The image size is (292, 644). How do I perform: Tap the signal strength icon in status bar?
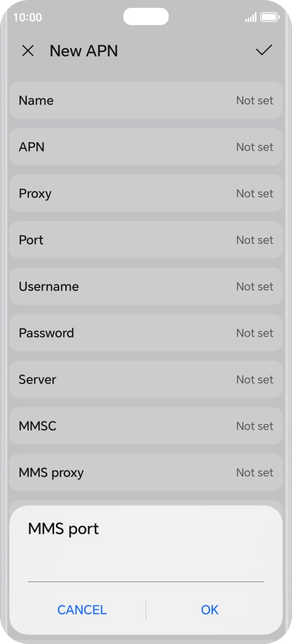tap(251, 17)
